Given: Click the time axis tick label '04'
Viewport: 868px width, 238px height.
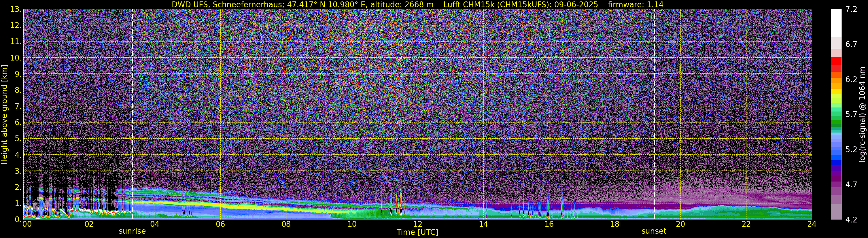Looking at the screenshot, I should pyautogui.click(x=155, y=224).
